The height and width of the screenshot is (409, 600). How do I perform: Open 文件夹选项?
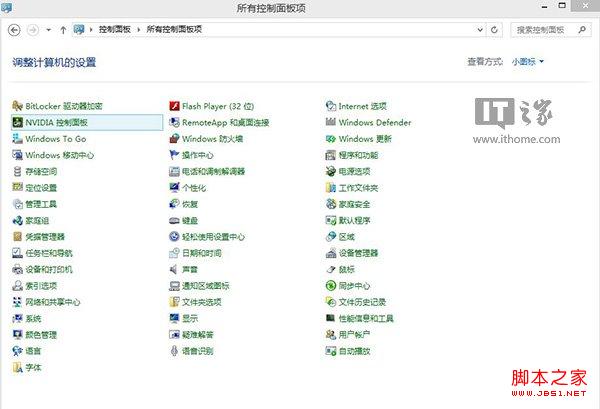tap(195, 302)
